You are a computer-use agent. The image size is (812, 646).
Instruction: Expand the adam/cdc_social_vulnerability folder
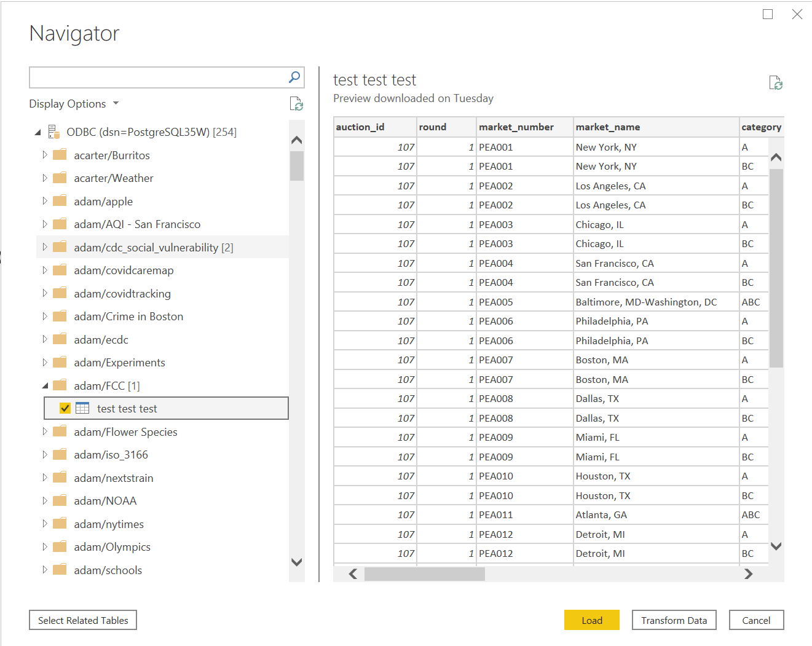[x=45, y=248]
